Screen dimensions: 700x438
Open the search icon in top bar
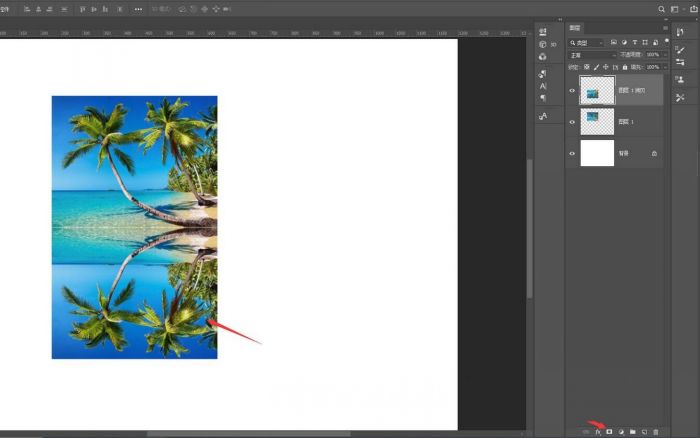(x=662, y=9)
